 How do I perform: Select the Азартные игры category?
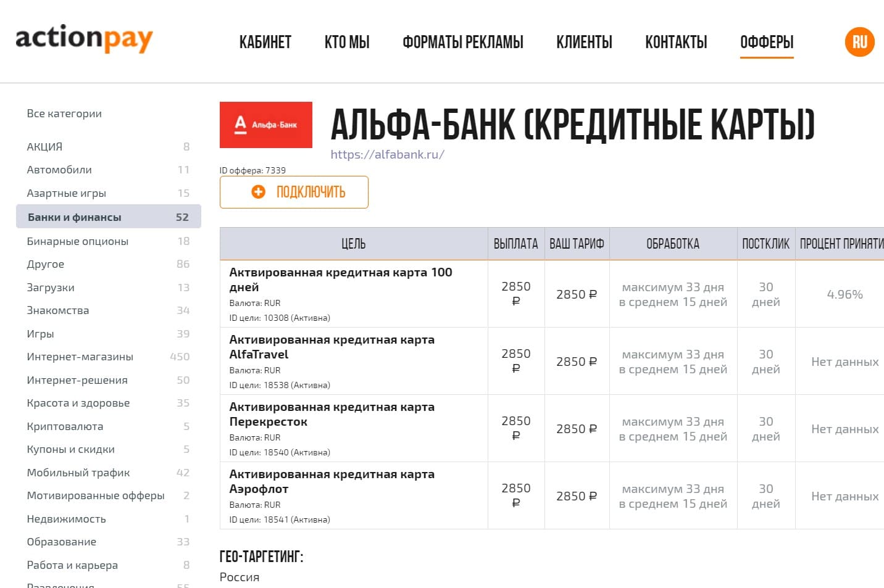click(66, 193)
